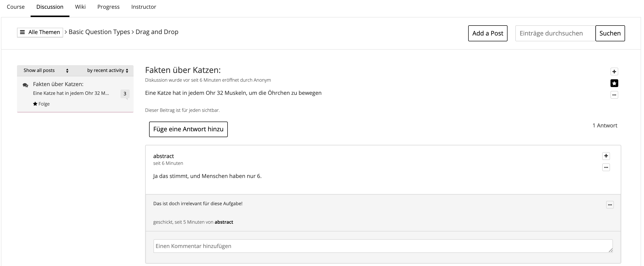The image size is (644, 266).
Task: Focus the Einträge durchsuchen search field
Action: point(555,33)
